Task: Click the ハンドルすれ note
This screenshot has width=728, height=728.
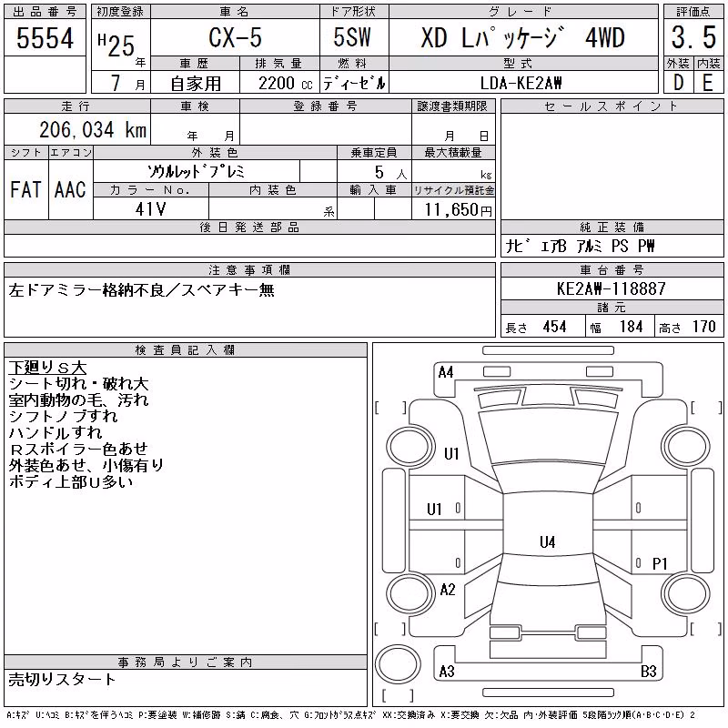Action: coord(56,433)
